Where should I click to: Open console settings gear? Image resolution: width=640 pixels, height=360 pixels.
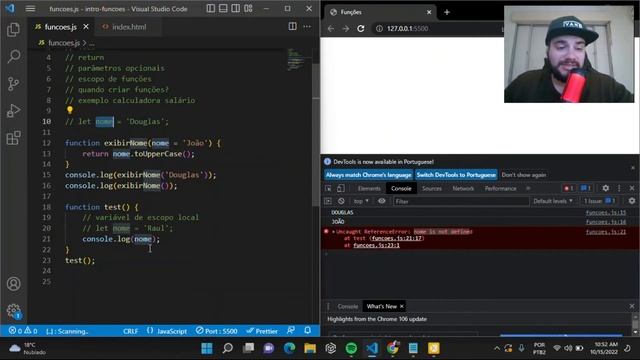(x=632, y=201)
